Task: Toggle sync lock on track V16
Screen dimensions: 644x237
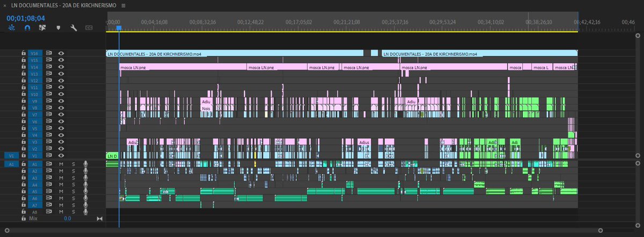Action: tap(49, 53)
